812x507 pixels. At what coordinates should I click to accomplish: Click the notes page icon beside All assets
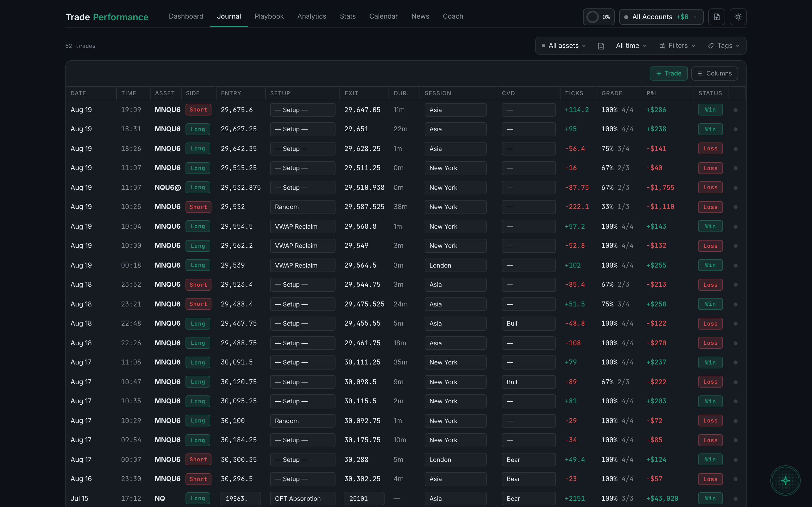coord(601,46)
